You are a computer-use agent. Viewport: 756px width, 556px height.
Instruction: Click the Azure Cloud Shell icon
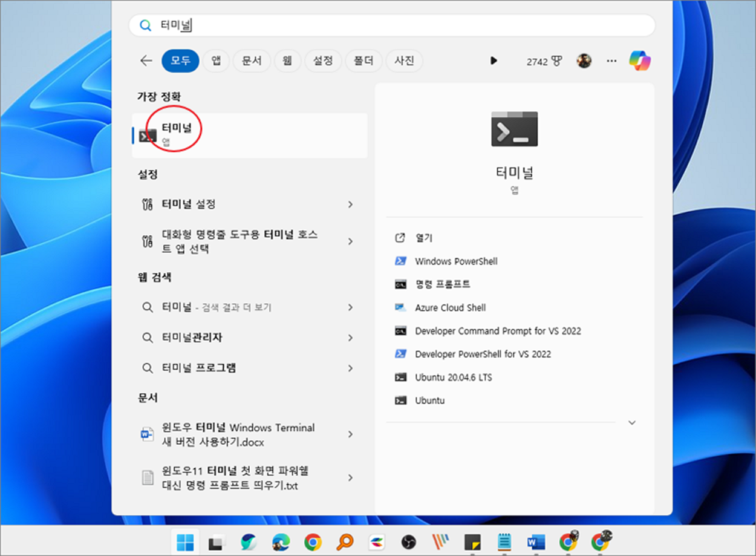tap(400, 307)
